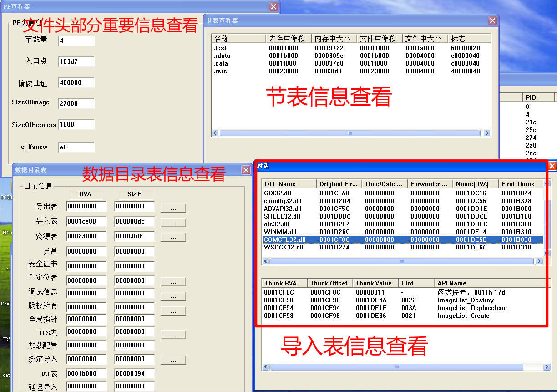The image size is (557, 392).
Task: Click the right arrow of section table scrollbar
Action: 487,133
